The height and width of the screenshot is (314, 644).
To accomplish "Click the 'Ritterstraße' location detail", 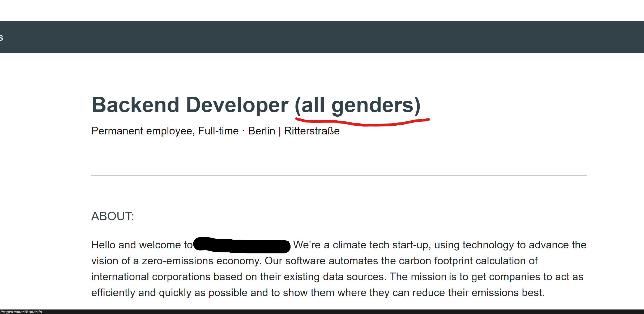I will pyautogui.click(x=311, y=131).
